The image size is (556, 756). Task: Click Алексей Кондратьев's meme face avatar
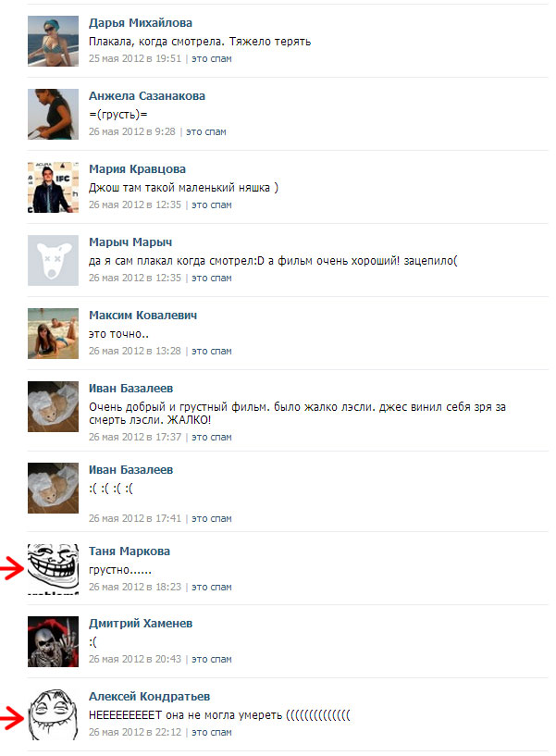pyautogui.click(x=53, y=715)
